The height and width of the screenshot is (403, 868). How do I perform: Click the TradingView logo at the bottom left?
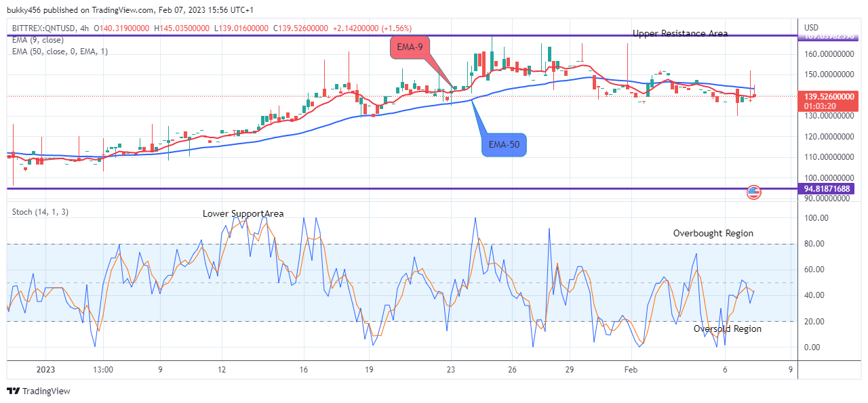click(38, 391)
